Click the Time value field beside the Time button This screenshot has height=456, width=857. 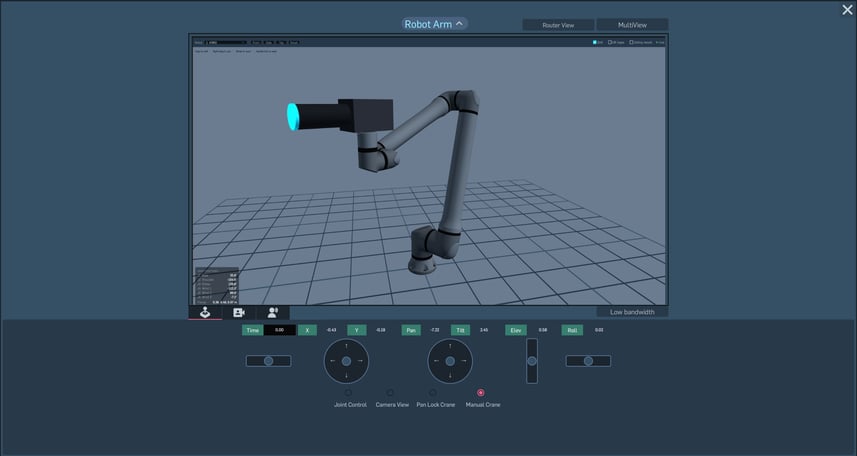(279, 330)
